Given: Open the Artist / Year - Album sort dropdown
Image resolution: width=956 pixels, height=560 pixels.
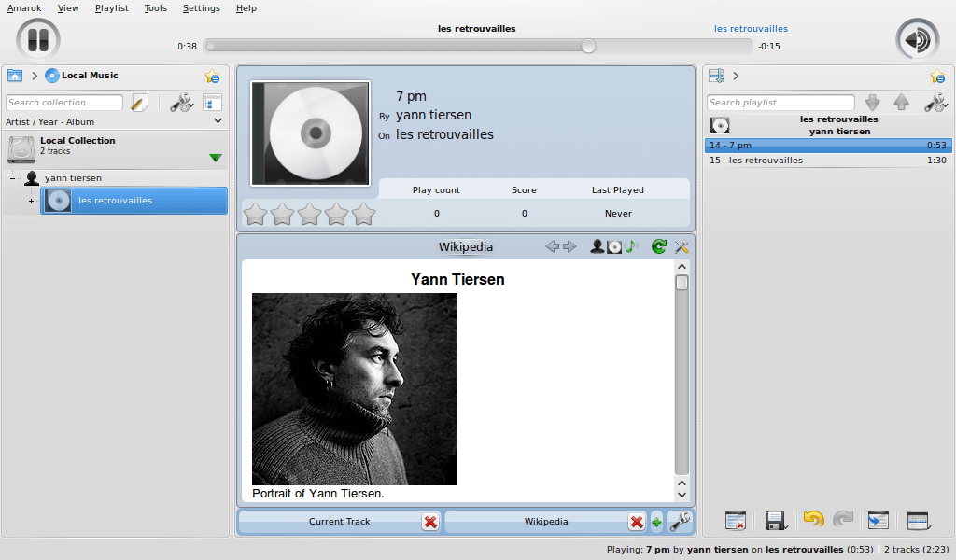Looking at the screenshot, I should click(x=218, y=121).
